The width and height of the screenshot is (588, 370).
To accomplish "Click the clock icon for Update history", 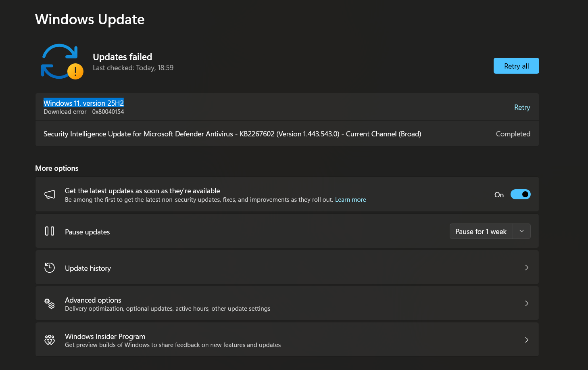I will 50,268.
